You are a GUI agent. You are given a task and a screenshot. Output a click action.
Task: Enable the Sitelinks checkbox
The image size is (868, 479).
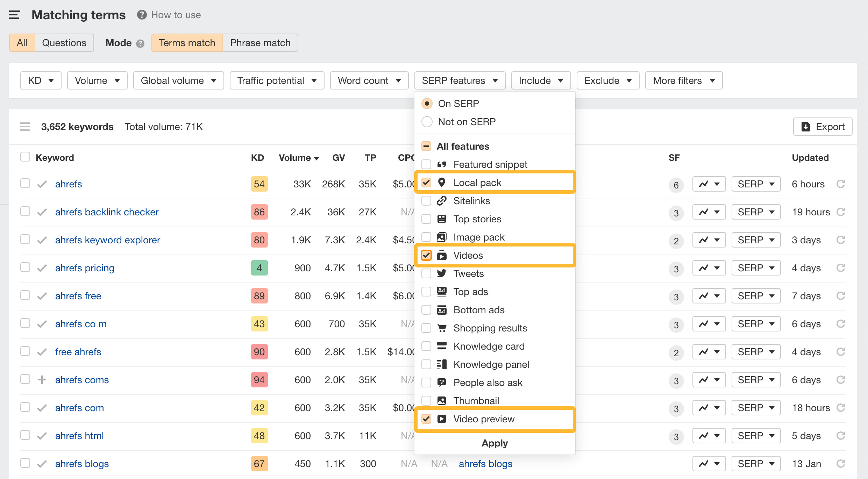(x=426, y=201)
